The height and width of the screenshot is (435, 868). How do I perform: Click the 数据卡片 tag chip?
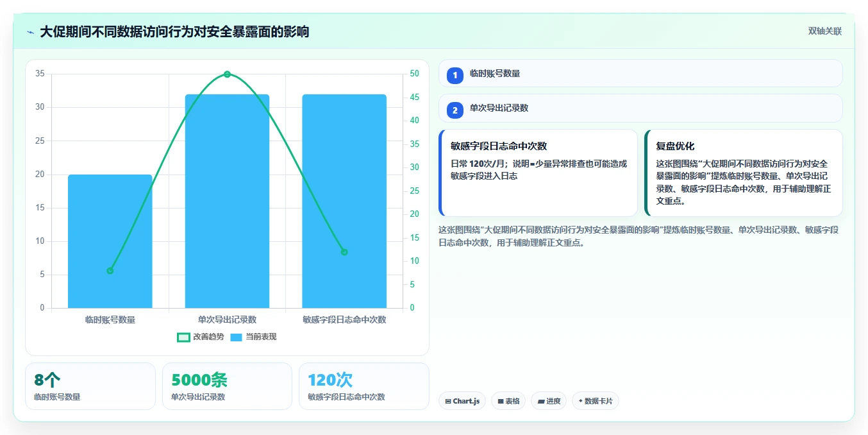pos(596,401)
